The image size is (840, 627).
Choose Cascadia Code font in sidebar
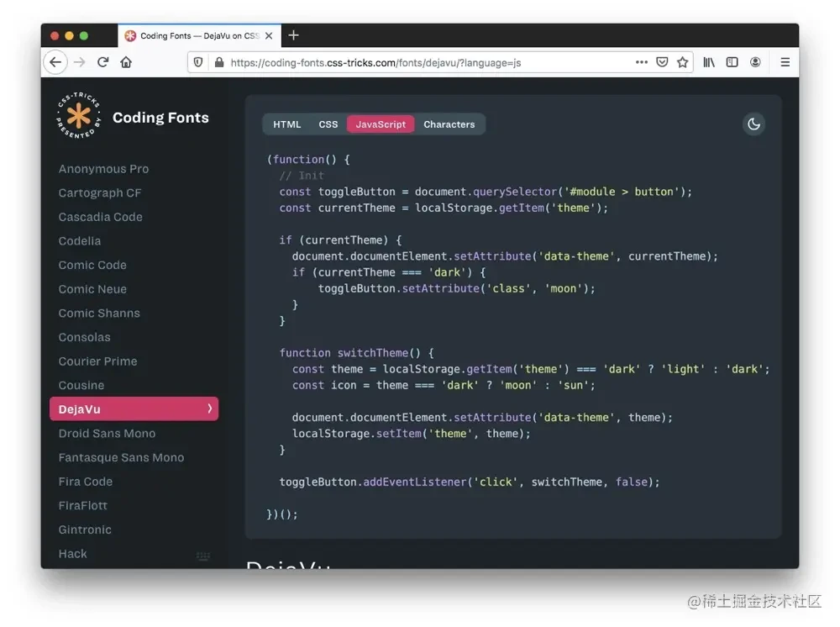pyautogui.click(x=101, y=217)
